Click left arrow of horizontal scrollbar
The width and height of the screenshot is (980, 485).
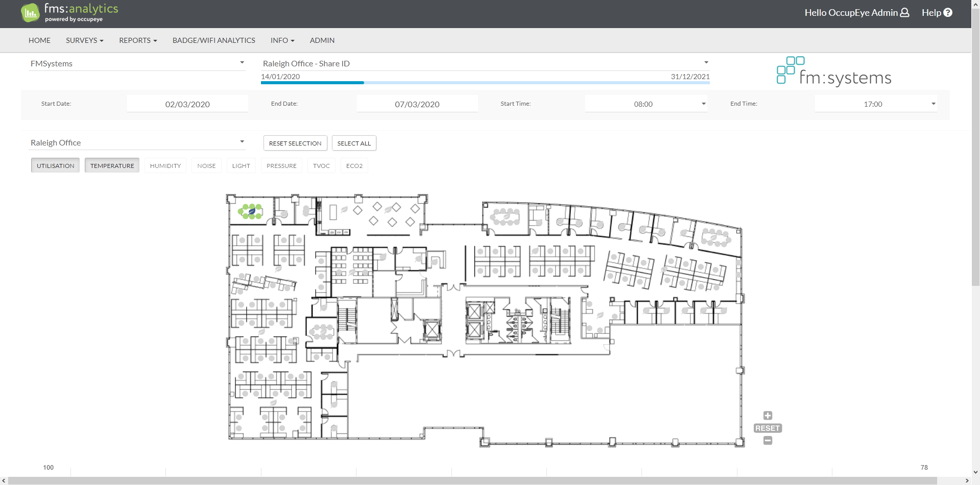(4, 481)
